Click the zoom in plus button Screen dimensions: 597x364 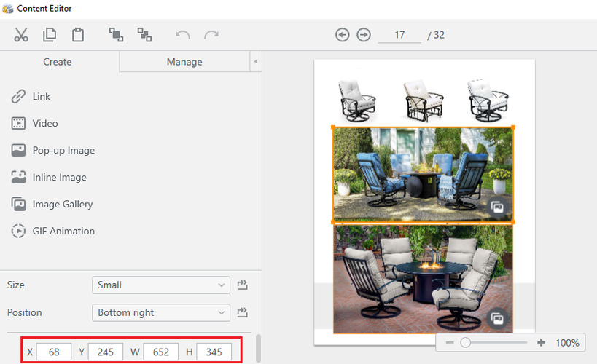point(541,343)
